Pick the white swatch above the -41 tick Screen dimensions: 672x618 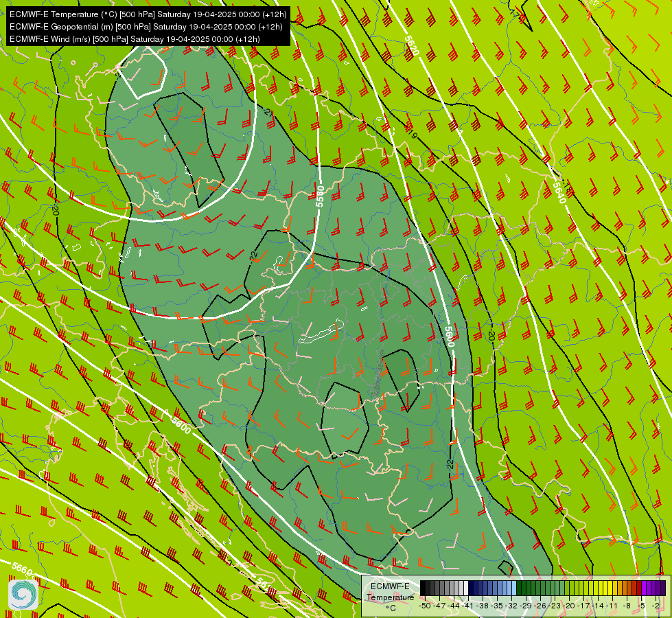click(466, 588)
